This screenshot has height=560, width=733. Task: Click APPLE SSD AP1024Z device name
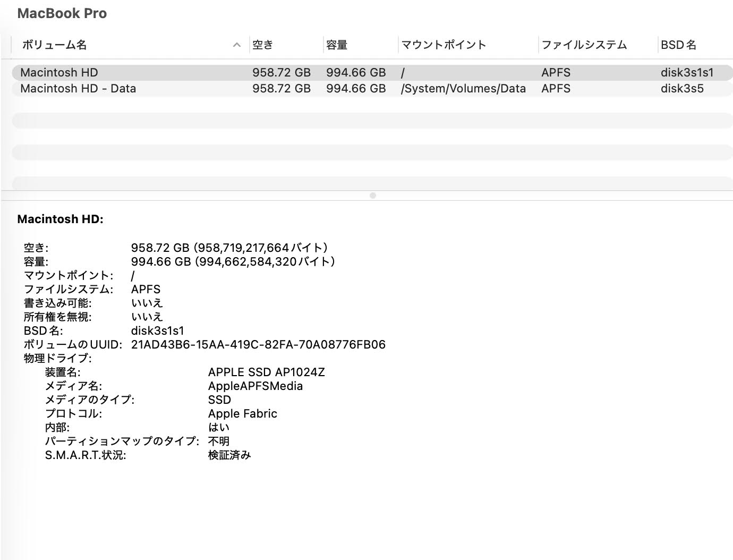(x=267, y=372)
